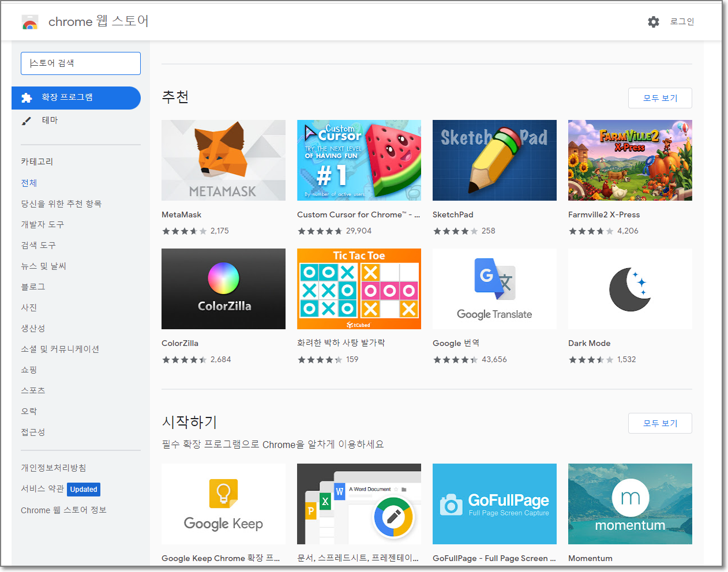Click the MetaMask star rating 2,175
This screenshot has width=728, height=572.
click(x=195, y=231)
